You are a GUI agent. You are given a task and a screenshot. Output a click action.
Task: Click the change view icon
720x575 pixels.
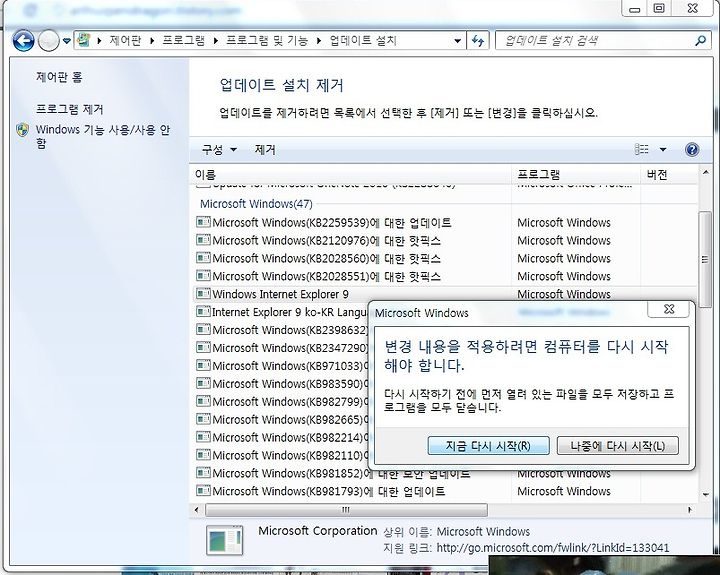[641, 149]
